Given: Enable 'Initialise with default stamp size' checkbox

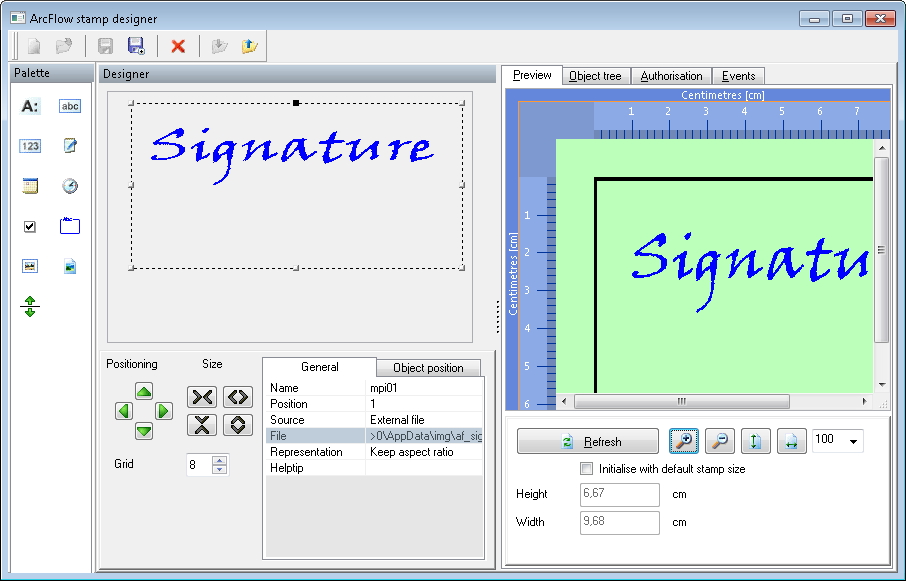Looking at the screenshot, I should click(586, 469).
